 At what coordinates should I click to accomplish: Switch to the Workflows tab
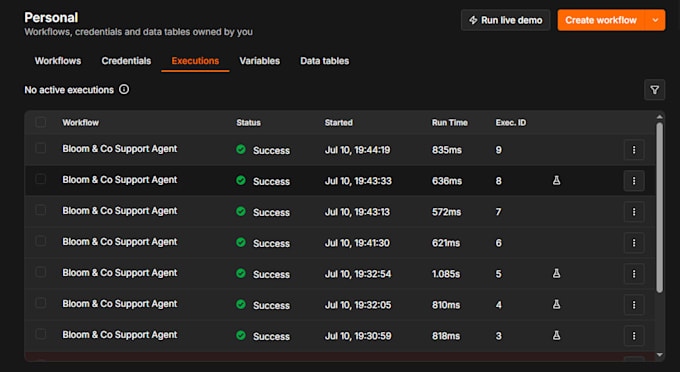tap(58, 61)
